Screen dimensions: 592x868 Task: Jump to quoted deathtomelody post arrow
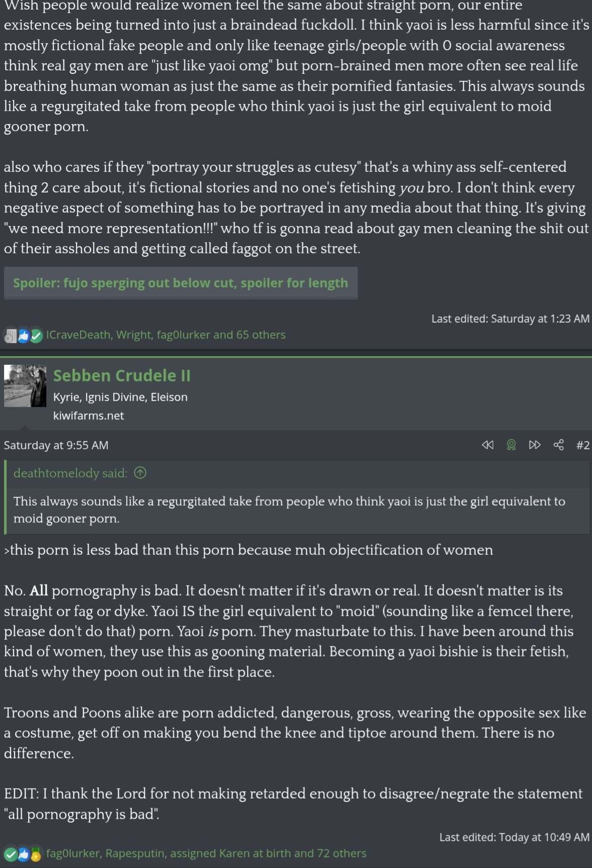(x=140, y=473)
